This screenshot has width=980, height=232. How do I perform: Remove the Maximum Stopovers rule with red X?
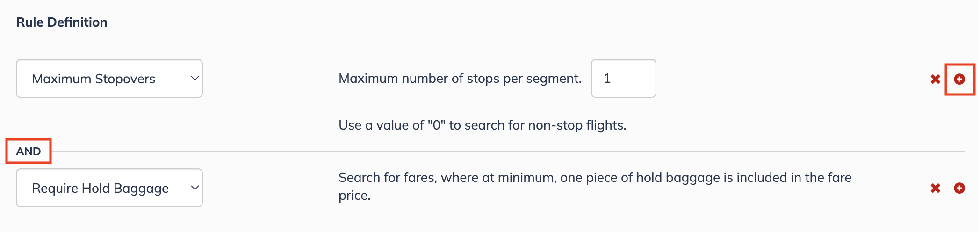(935, 79)
